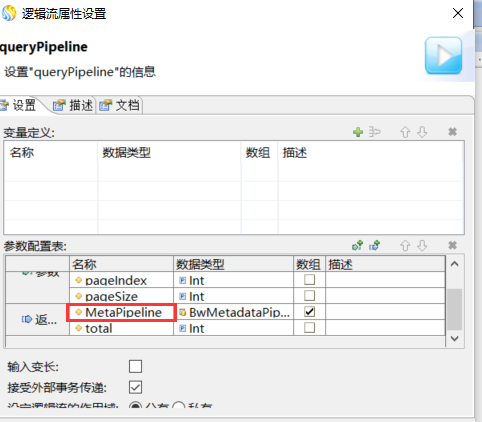Click the description cell of MetaPipeline row
Screen dimensions: 482x422
385,312
